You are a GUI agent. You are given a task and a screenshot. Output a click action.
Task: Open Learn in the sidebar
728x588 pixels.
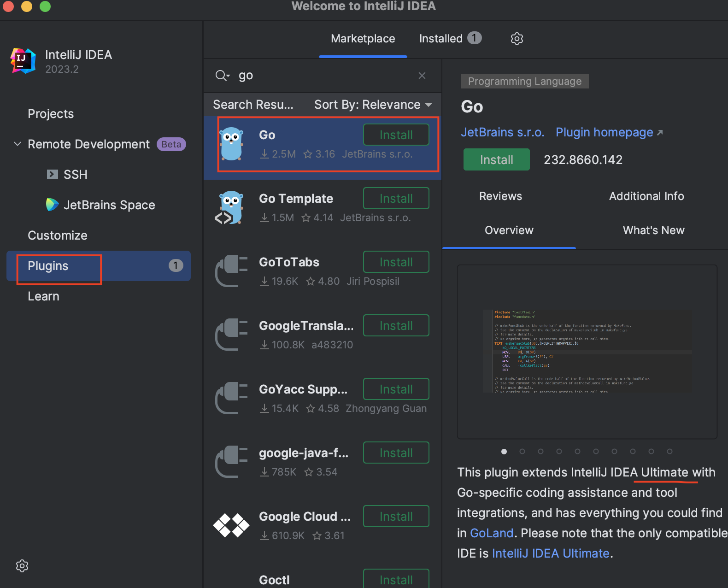tap(43, 296)
